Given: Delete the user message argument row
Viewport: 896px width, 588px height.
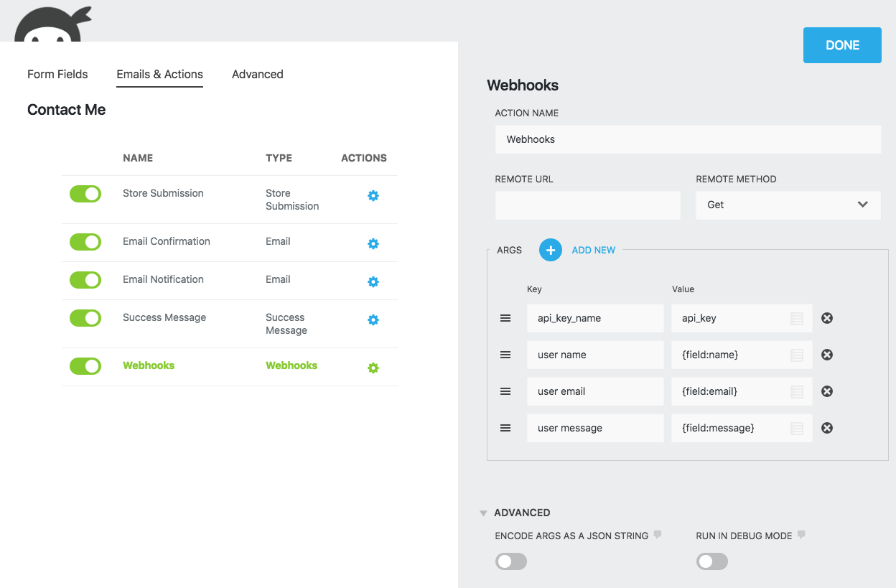Looking at the screenshot, I should coord(826,427).
